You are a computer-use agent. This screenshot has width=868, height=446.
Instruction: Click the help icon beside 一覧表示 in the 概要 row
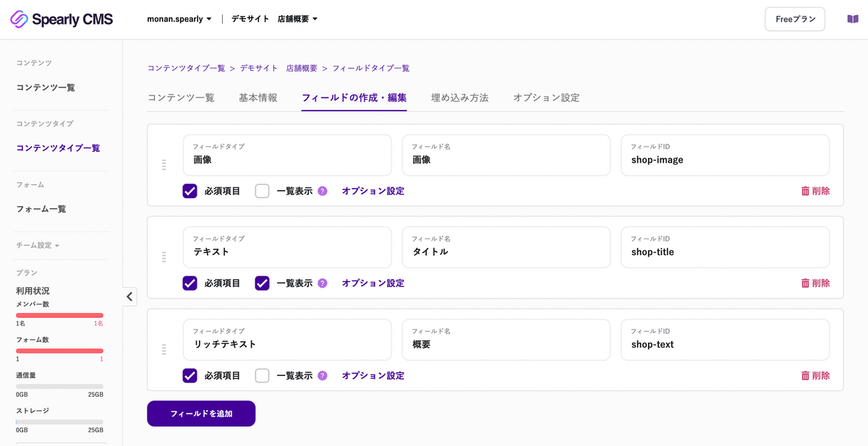click(x=323, y=376)
